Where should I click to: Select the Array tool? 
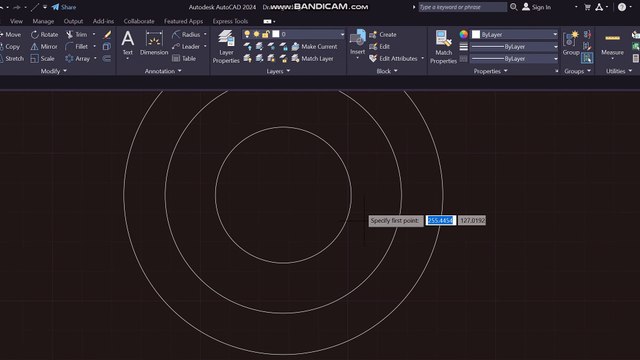click(78, 58)
